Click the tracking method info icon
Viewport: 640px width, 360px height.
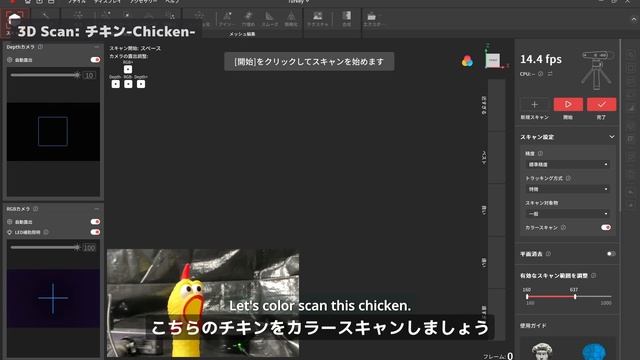click(568, 178)
